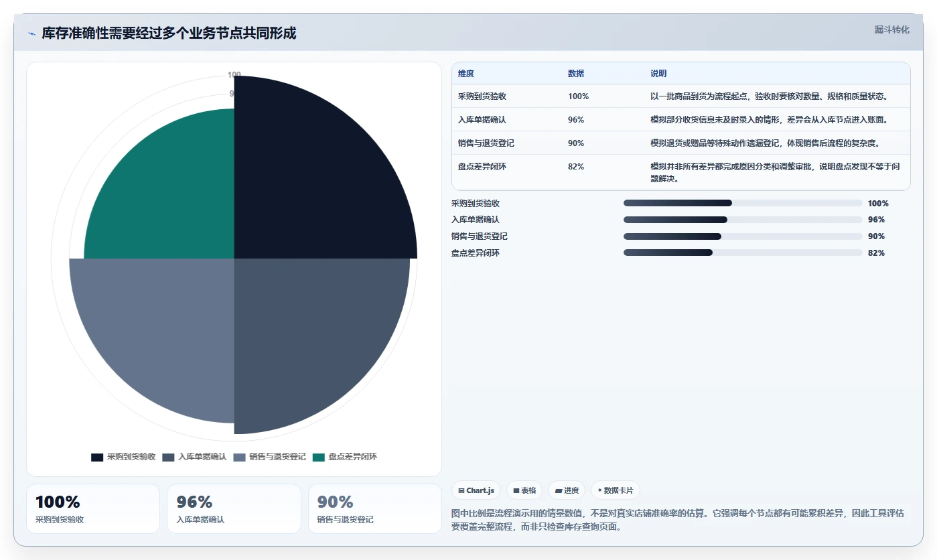The width and height of the screenshot is (937, 560).
Task: Click the 82% label beside the progress bar
Action: point(876,253)
